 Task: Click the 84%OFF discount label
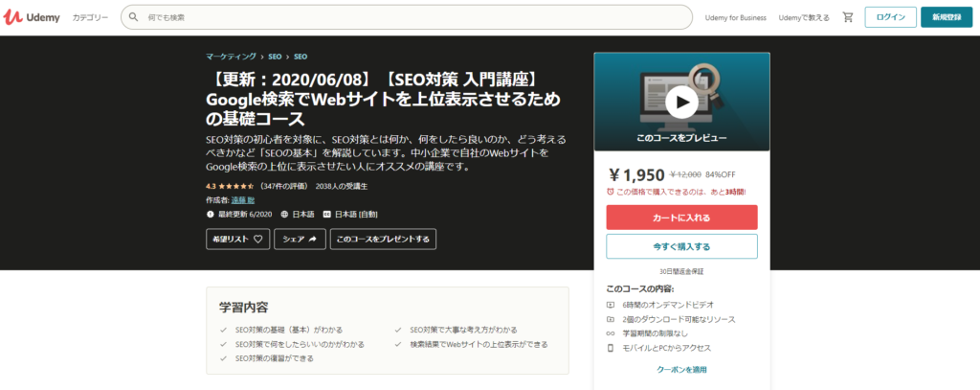click(722, 174)
